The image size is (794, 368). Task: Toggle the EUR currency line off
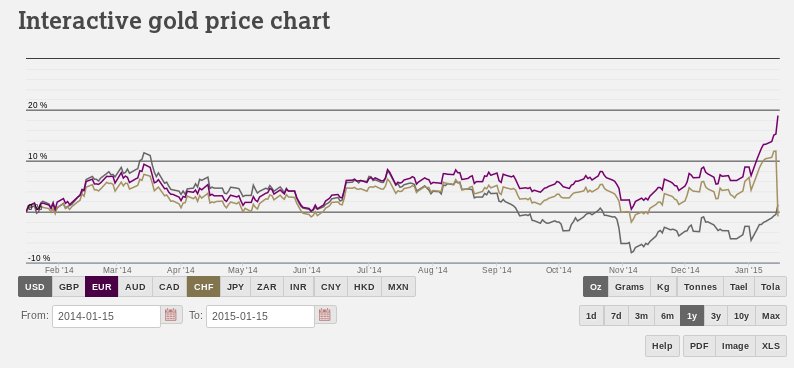click(102, 287)
